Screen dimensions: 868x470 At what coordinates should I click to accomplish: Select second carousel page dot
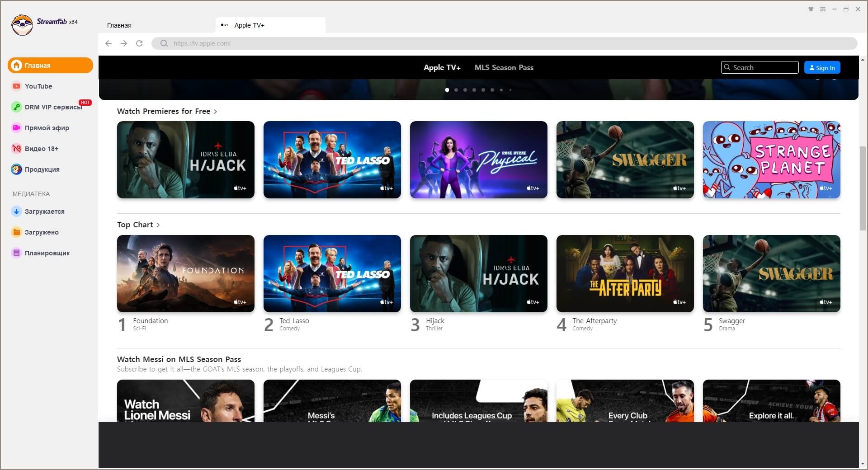(x=456, y=90)
